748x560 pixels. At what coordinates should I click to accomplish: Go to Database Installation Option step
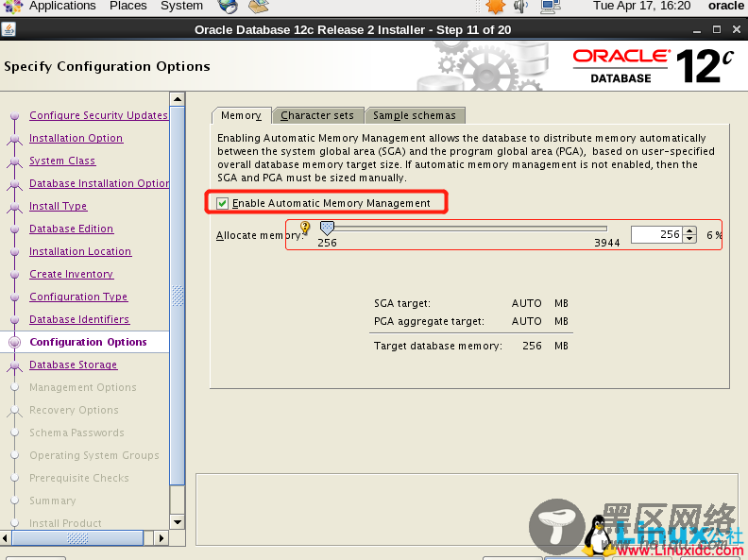click(99, 183)
